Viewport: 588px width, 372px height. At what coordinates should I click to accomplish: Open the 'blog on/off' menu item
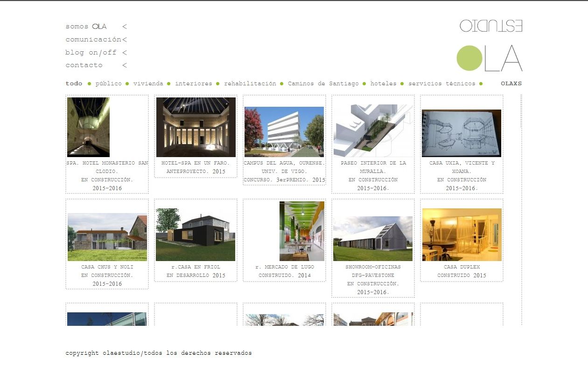[x=91, y=53]
